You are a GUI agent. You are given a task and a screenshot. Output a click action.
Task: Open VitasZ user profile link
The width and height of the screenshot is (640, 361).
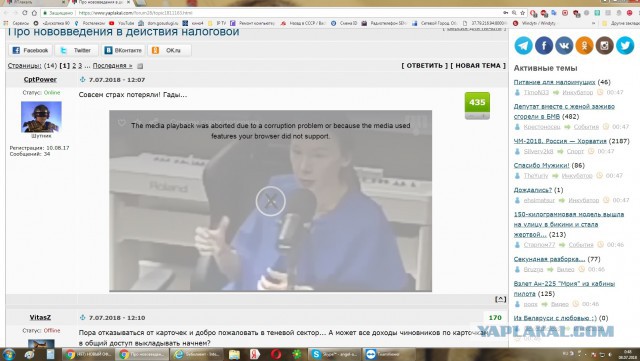40,317
